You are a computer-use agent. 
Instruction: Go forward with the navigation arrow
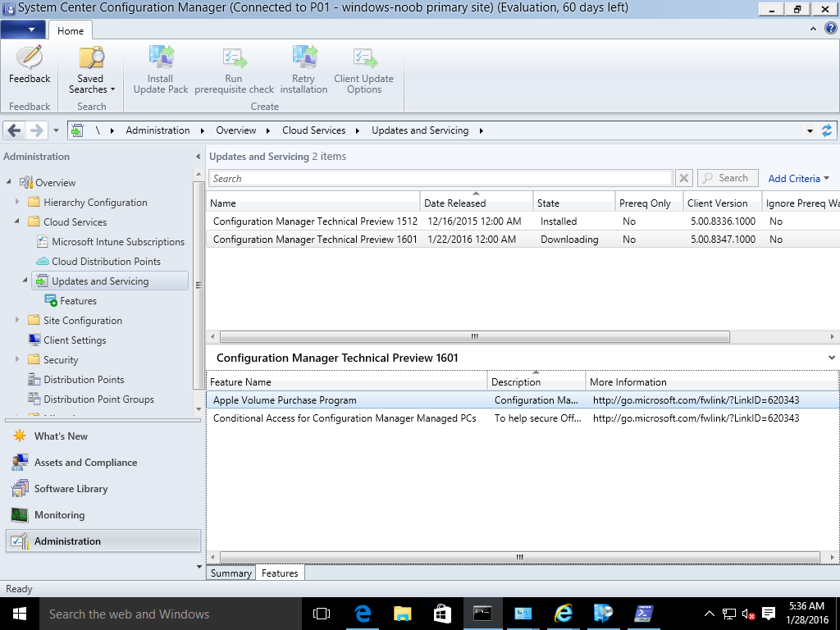pyautogui.click(x=36, y=130)
